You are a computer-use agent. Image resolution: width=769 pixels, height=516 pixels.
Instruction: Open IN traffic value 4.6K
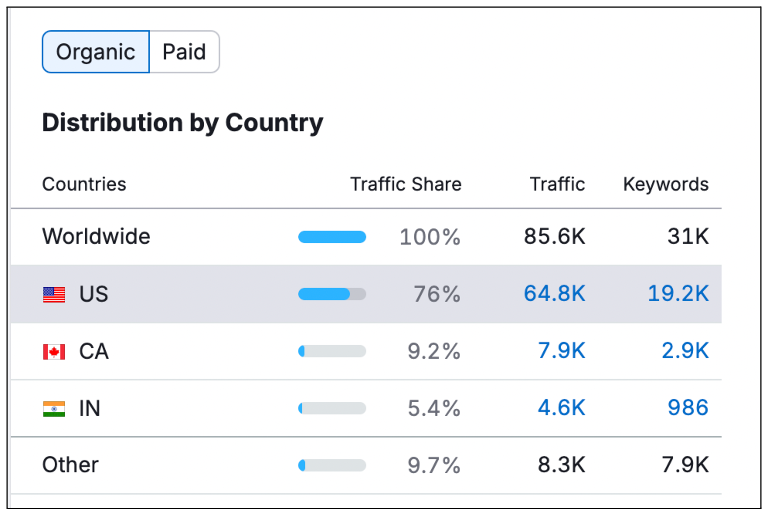561,408
